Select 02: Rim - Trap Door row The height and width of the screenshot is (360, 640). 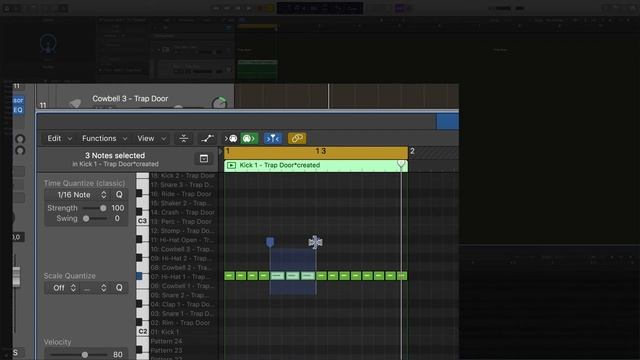tap(182, 323)
